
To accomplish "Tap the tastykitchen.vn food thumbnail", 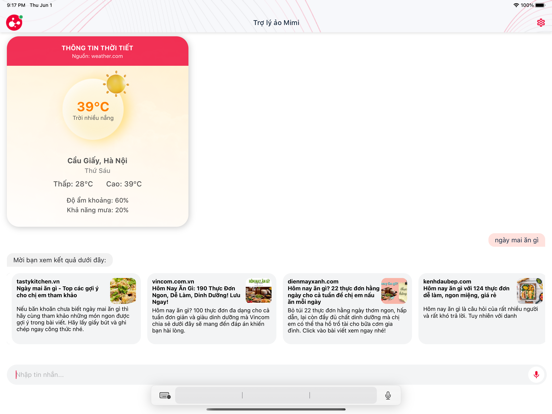I will coord(123,291).
